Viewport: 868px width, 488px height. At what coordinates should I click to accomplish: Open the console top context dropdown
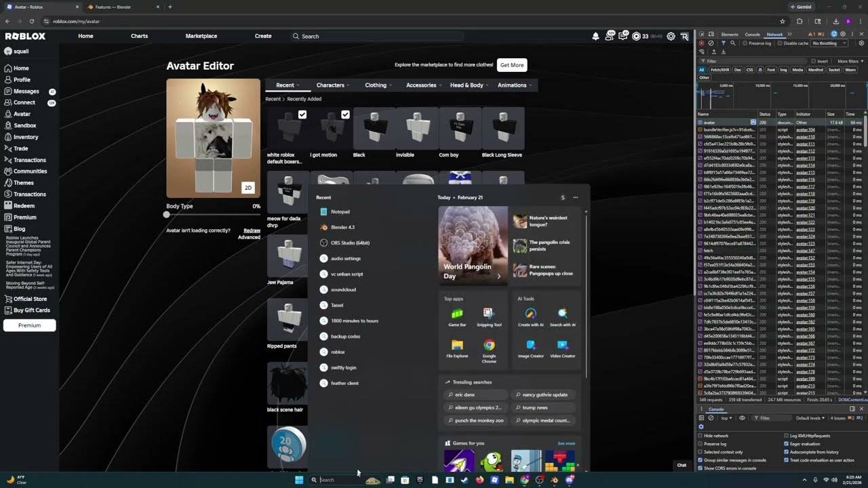pyautogui.click(x=726, y=418)
